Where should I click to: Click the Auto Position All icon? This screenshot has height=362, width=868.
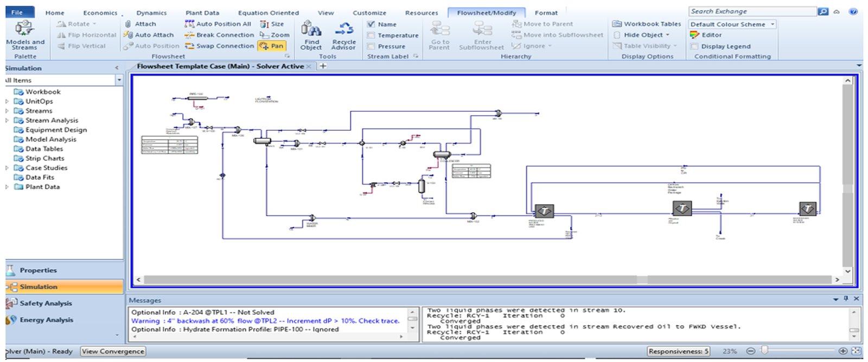189,24
